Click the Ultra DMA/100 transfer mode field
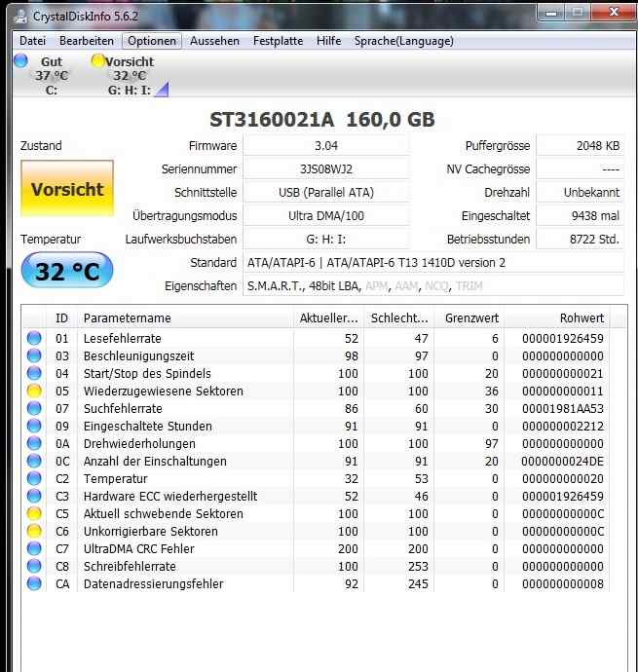This screenshot has width=638, height=672. point(326,215)
